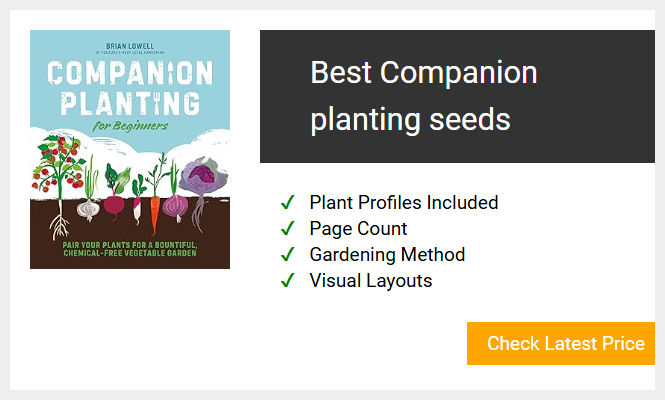Click the Pair Your Plants tagline on cover
The image size is (665, 400).
point(130,249)
